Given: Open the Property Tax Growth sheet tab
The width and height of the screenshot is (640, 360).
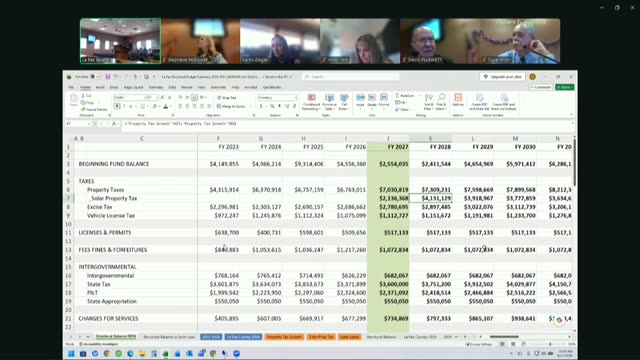Looking at the screenshot, I should (x=284, y=337).
